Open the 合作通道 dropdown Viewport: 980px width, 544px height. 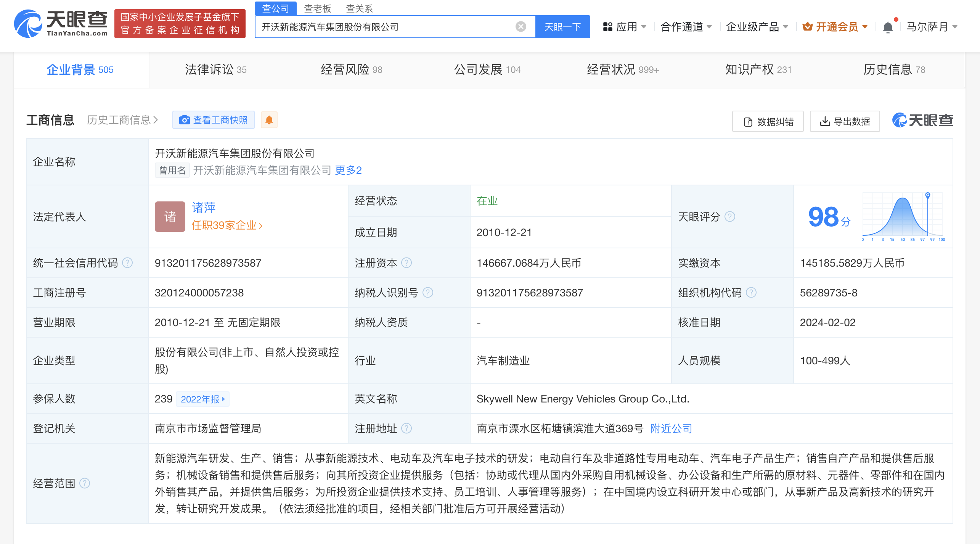pyautogui.click(x=685, y=27)
